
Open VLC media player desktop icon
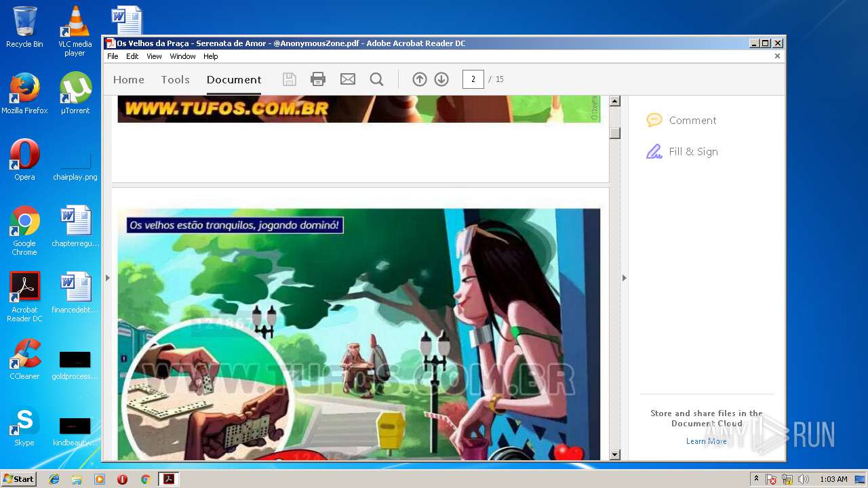click(x=75, y=31)
